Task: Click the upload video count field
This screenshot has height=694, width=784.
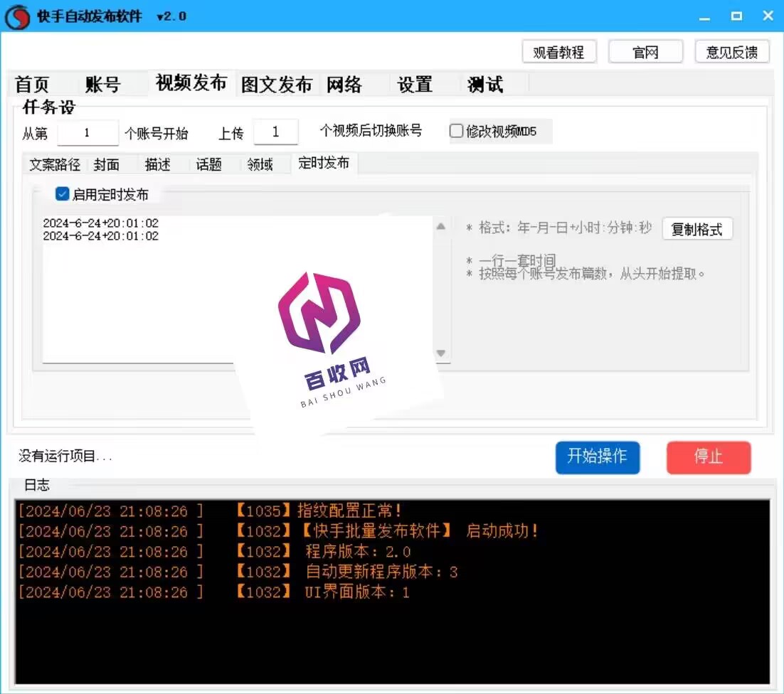Action: tap(275, 132)
